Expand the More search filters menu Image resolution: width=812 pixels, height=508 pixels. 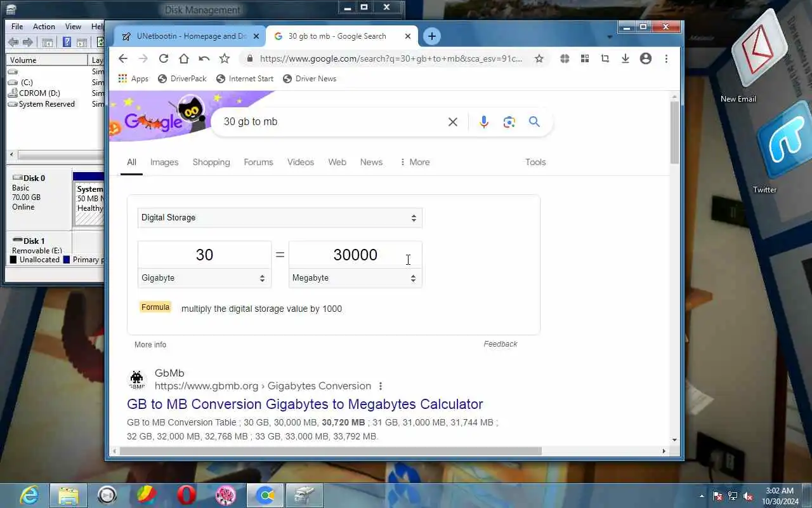pyautogui.click(x=414, y=162)
